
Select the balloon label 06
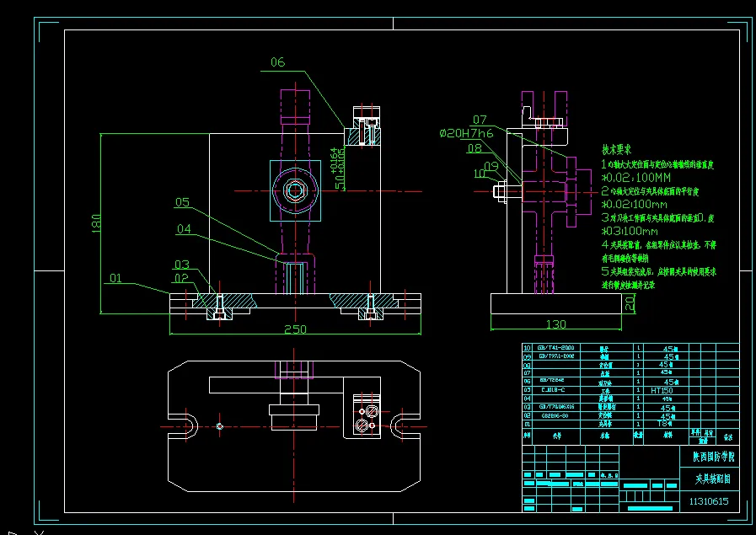[278, 62]
